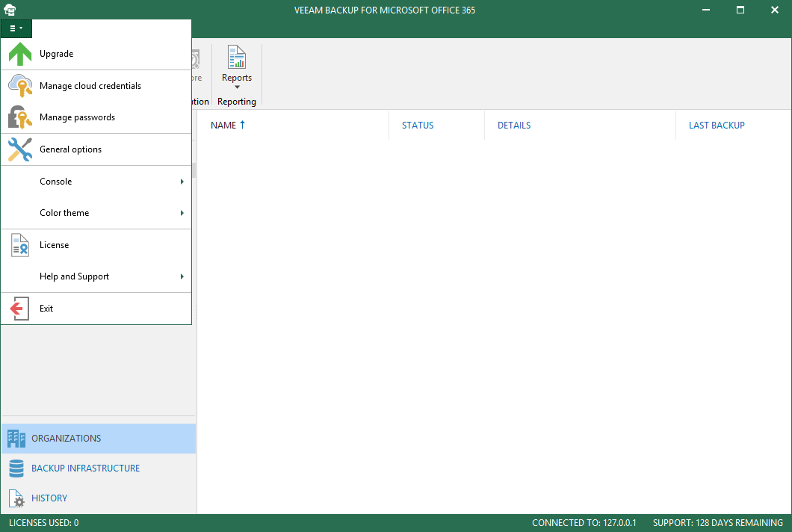Switch to the Backup Infrastructure view
This screenshot has height=532, width=792.
pos(99,468)
